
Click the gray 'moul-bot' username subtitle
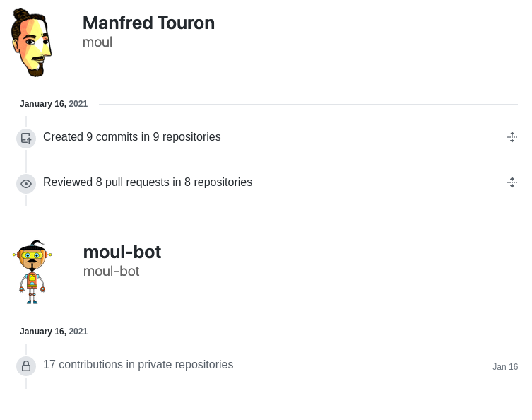click(111, 271)
